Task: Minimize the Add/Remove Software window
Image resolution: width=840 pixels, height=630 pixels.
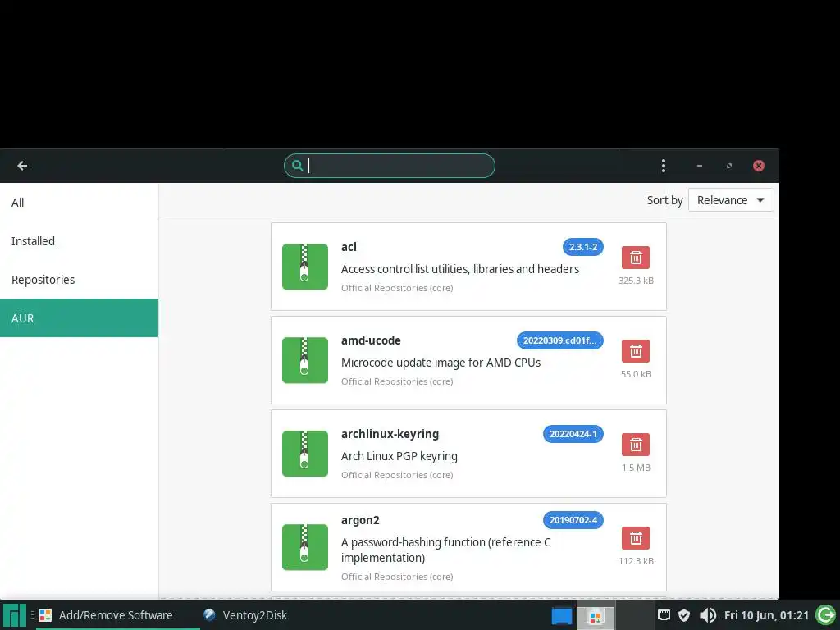Action: [x=699, y=166]
